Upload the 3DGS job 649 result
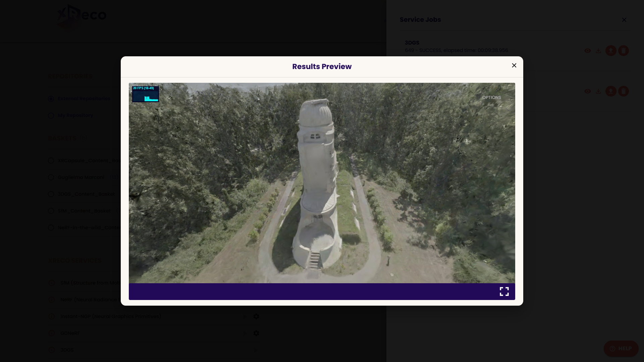The width and height of the screenshot is (644, 362). point(611,51)
